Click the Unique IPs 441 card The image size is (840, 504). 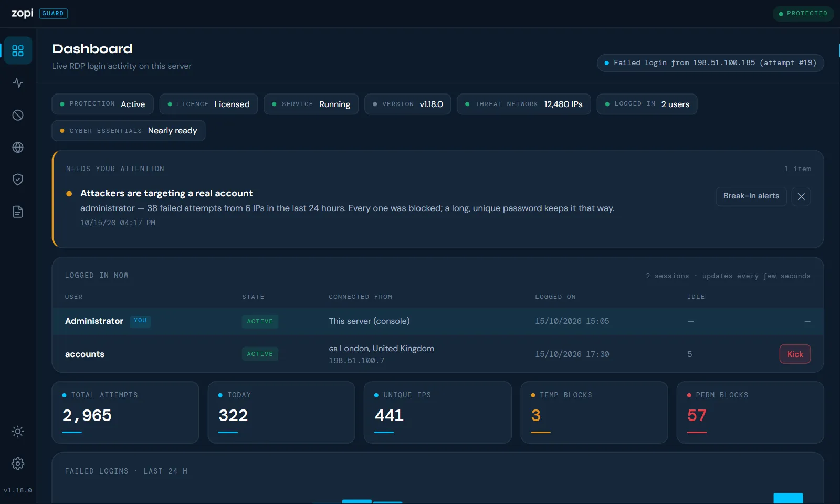coord(438,412)
